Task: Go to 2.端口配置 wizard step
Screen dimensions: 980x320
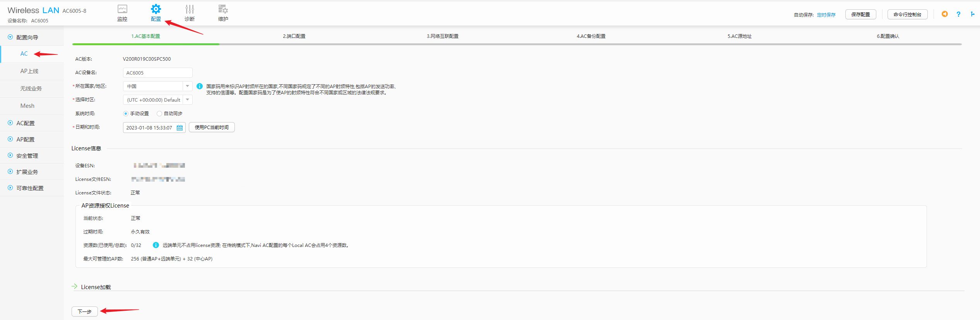Action: click(x=294, y=36)
